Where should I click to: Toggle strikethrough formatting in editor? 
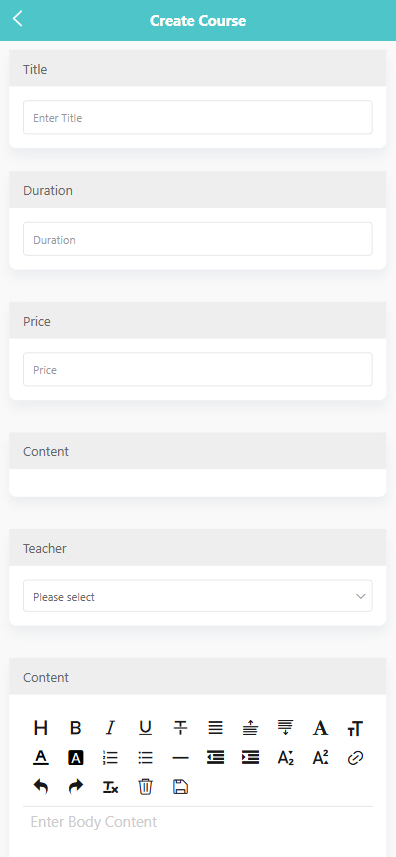[180, 728]
